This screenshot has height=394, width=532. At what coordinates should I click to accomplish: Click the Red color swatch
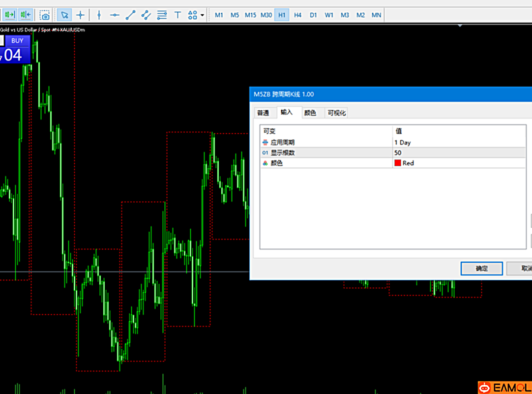(x=397, y=163)
